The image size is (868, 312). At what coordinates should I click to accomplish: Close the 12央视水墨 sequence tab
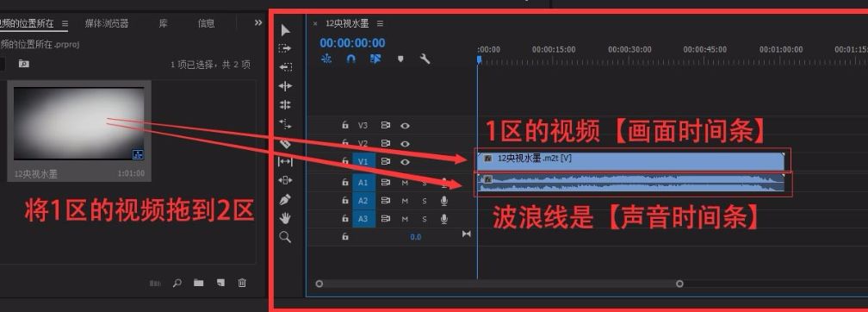315,24
